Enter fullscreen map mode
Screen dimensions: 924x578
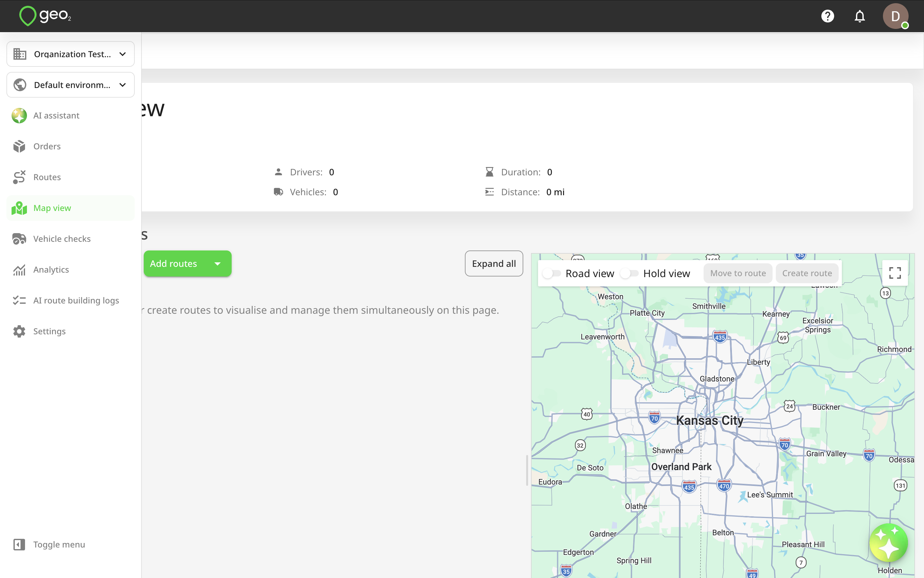895,273
